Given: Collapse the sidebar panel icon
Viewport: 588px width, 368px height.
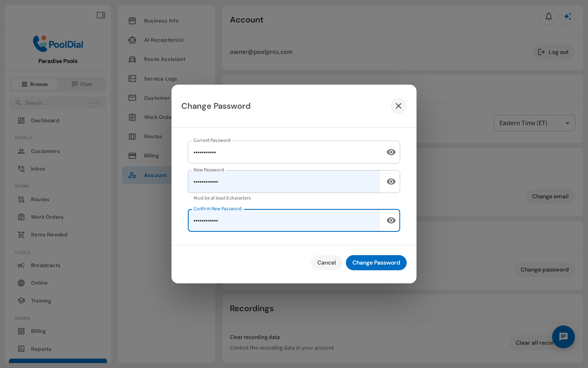Looking at the screenshot, I should pyautogui.click(x=101, y=15).
